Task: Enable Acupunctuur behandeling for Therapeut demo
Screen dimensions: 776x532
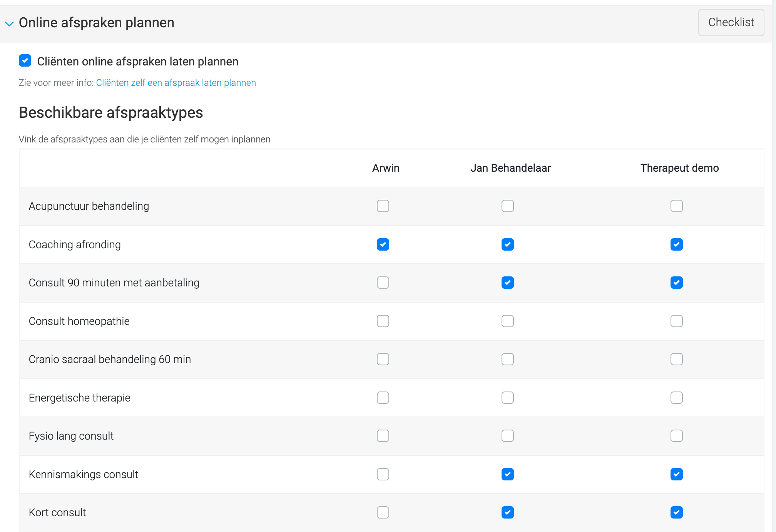Action: [x=676, y=206]
